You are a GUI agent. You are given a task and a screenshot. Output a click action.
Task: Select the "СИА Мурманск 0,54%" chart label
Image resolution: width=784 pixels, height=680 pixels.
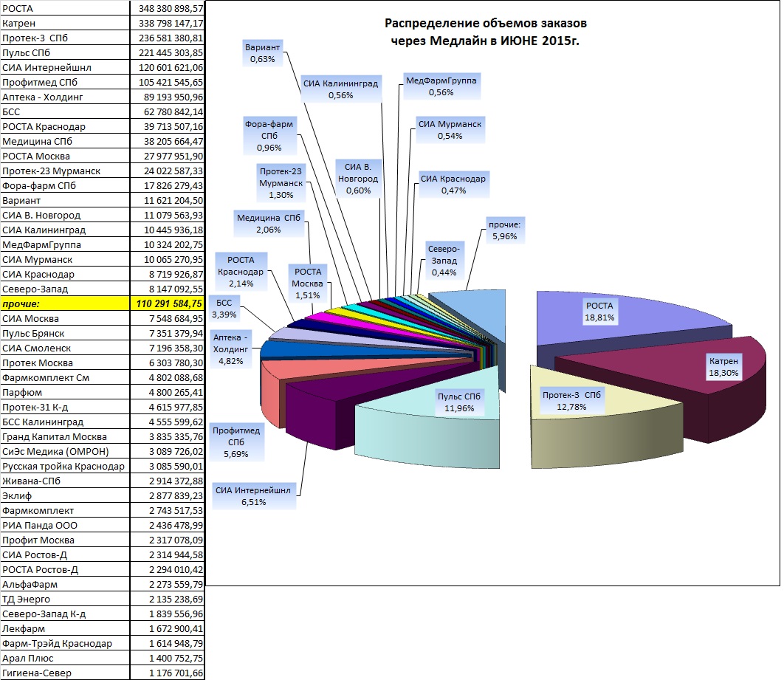click(x=450, y=129)
